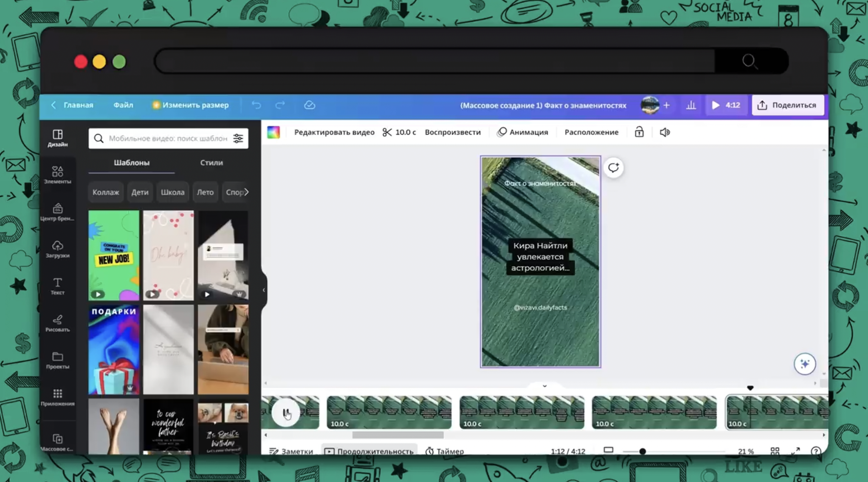Open the Расположение panel
Viewport: 868px width, 482px height.
point(591,132)
